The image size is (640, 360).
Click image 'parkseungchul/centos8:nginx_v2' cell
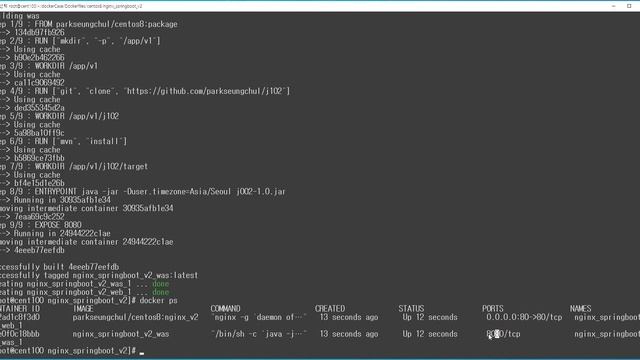(x=136, y=317)
